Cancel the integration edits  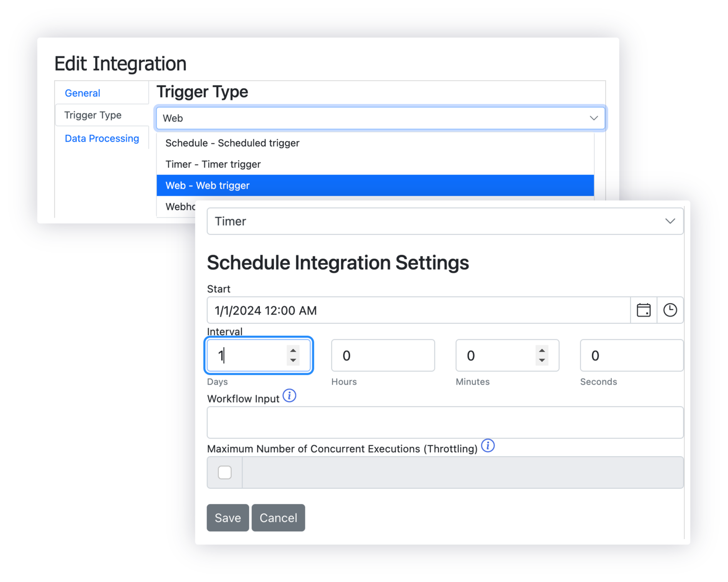point(278,517)
